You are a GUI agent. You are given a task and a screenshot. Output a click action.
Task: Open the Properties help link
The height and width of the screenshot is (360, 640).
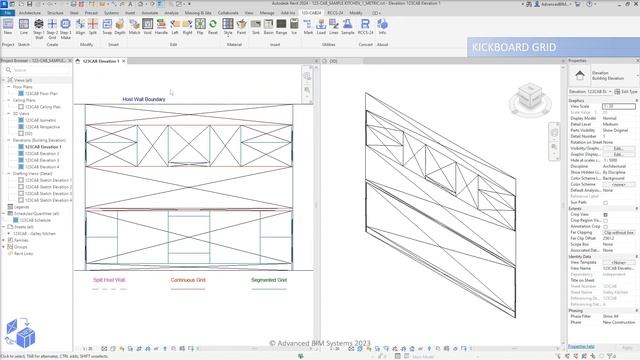tap(581, 347)
